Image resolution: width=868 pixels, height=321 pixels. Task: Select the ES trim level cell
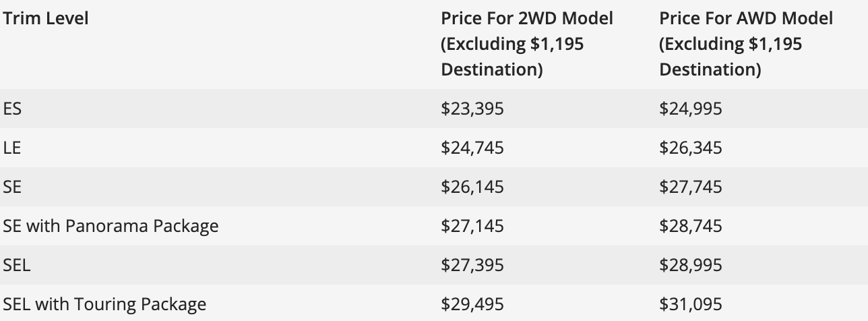coord(12,109)
